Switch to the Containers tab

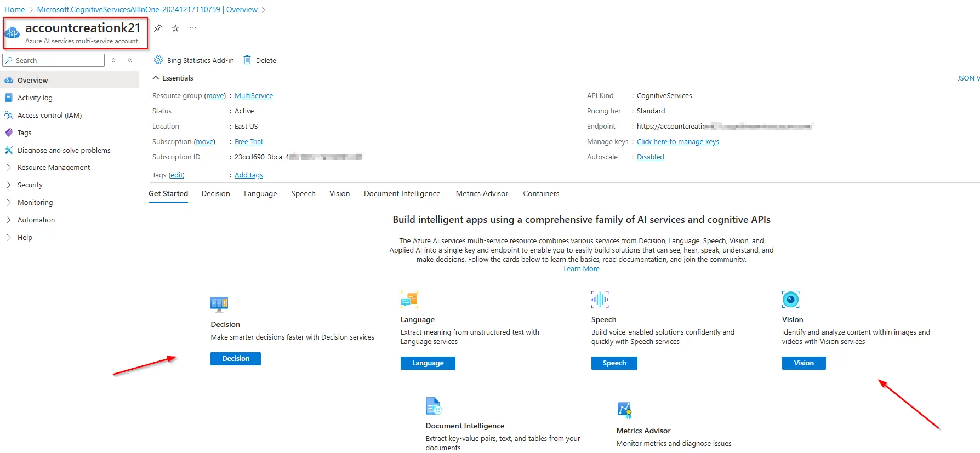coord(541,193)
